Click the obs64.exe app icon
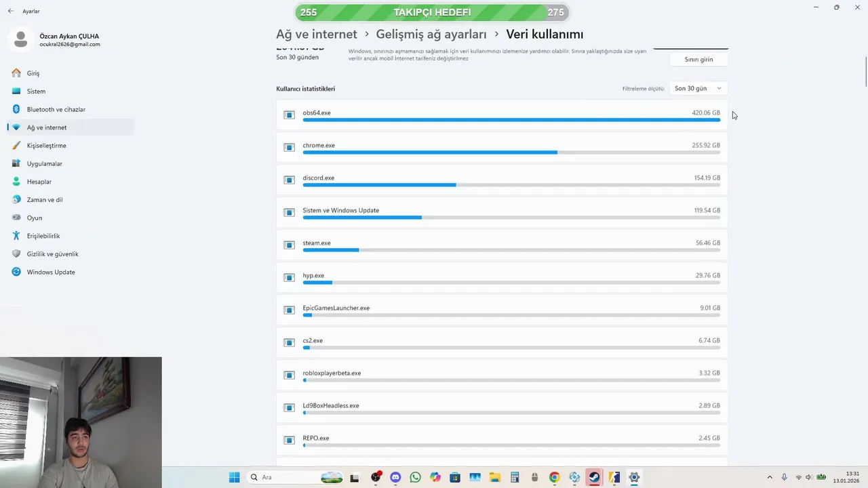The image size is (868, 488). coord(290,115)
